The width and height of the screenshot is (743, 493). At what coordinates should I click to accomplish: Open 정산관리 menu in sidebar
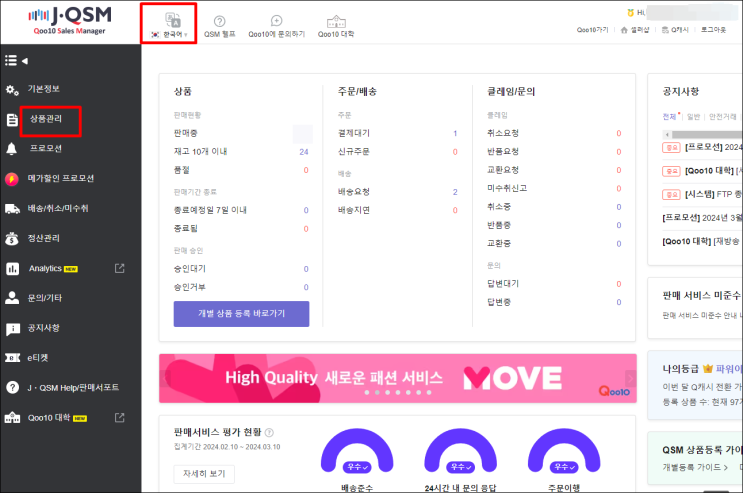tap(44, 238)
